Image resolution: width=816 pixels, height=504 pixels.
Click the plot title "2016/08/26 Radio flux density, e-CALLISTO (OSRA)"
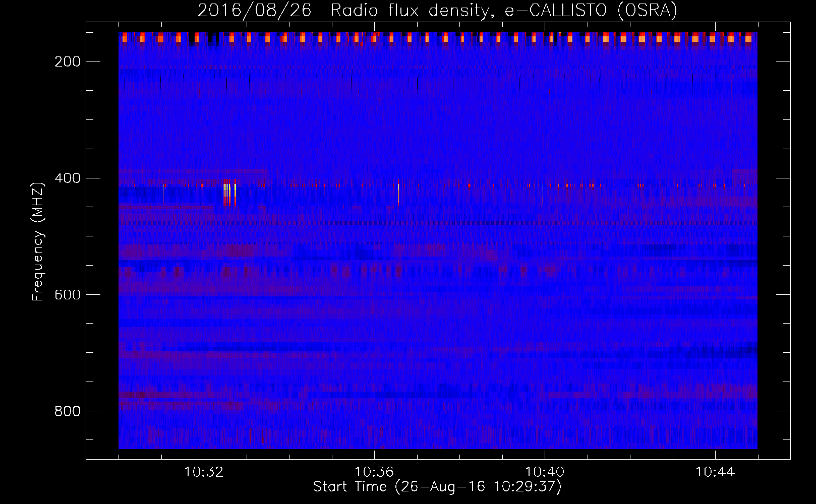(437, 10)
